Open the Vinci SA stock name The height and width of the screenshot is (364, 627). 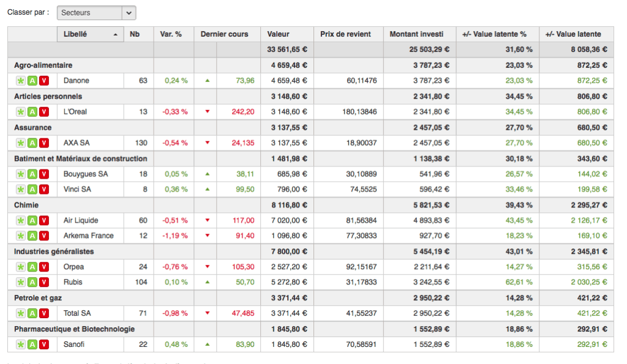point(77,190)
